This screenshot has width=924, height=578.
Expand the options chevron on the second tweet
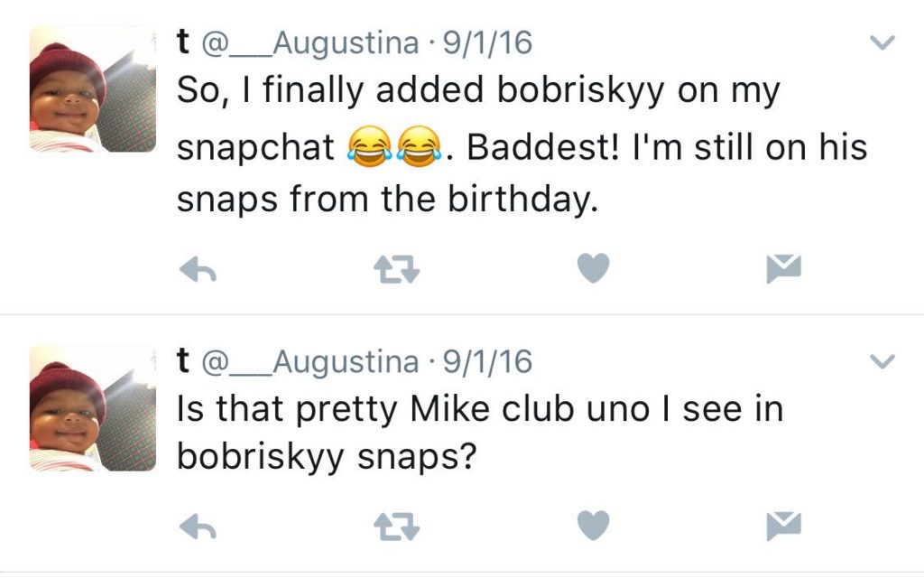[882, 362]
